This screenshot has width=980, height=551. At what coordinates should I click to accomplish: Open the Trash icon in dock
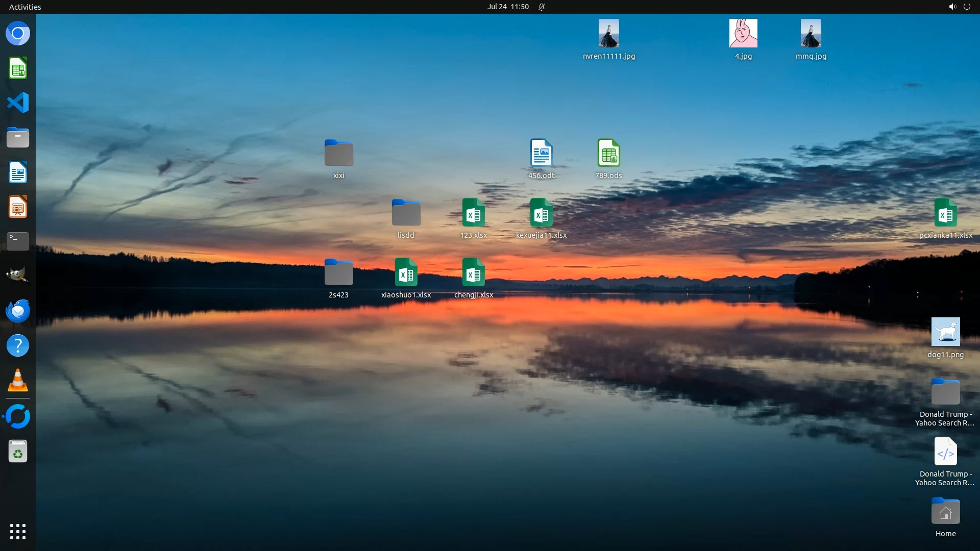click(18, 452)
